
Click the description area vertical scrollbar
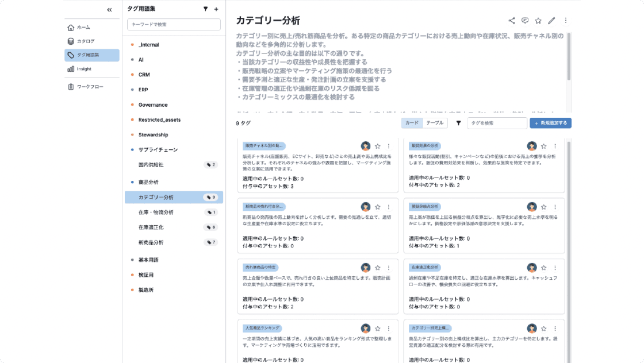(569, 57)
